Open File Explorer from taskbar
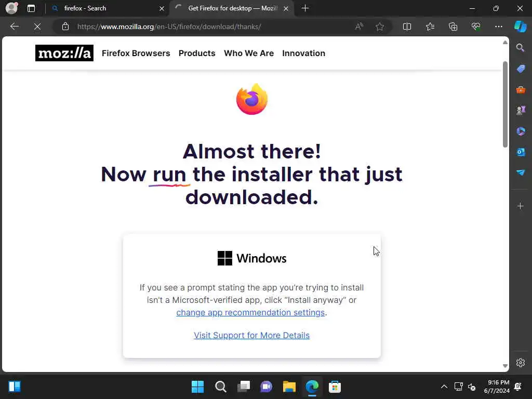The image size is (532, 399). click(289, 387)
